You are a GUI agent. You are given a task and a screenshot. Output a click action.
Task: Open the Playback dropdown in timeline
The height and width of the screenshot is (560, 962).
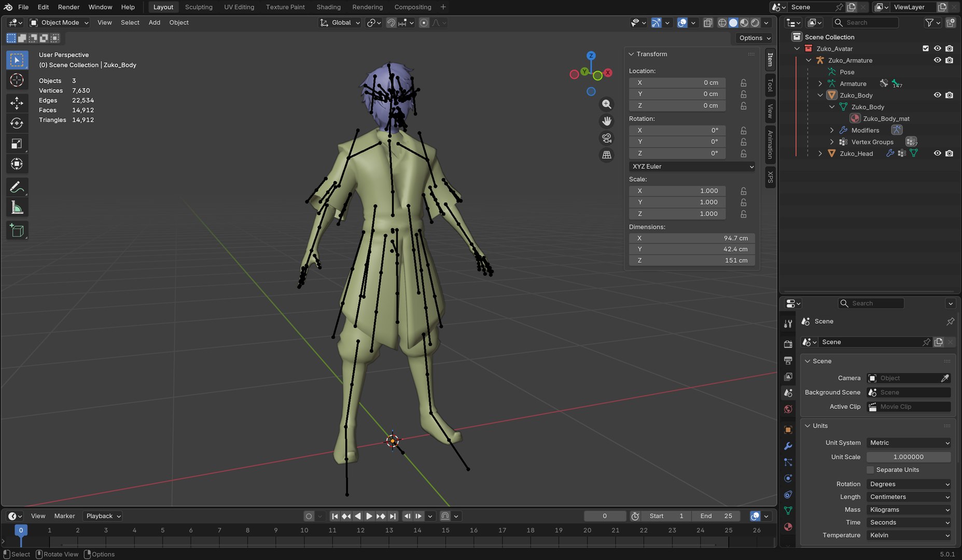103,516
